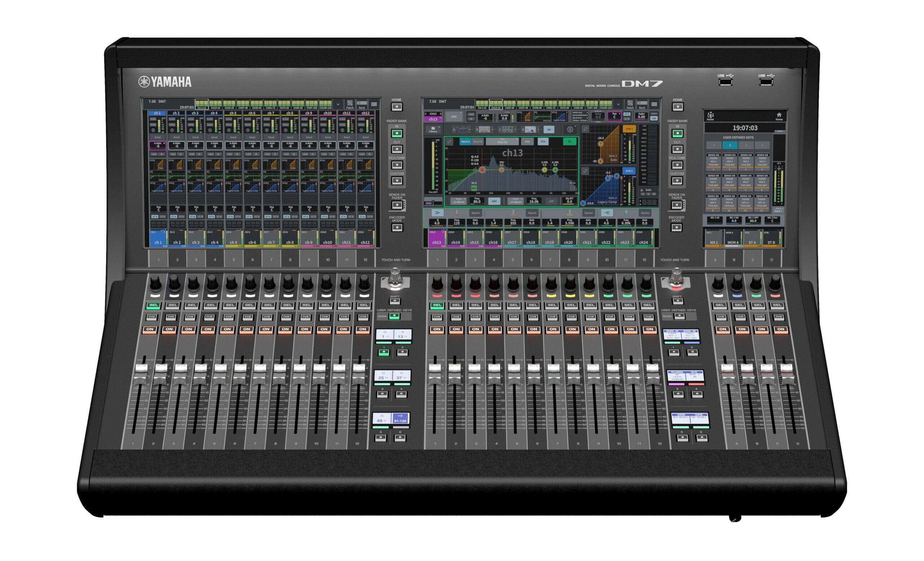Tap the blue DYN 2 button
The height and width of the screenshot is (561, 924).
click(x=629, y=171)
